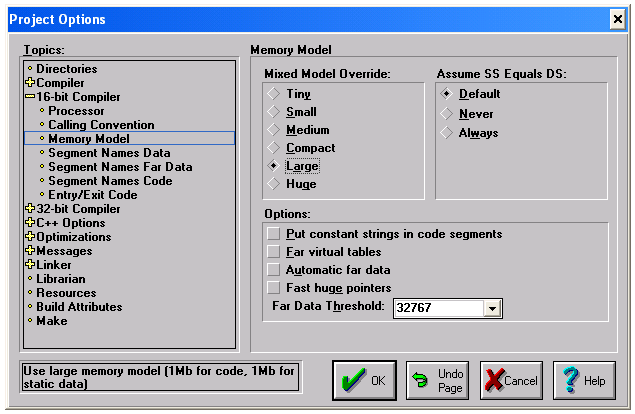The width and height of the screenshot is (635, 414).
Task: Select the Processor topic
Action: pyautogui.click(x=76, y=111)
